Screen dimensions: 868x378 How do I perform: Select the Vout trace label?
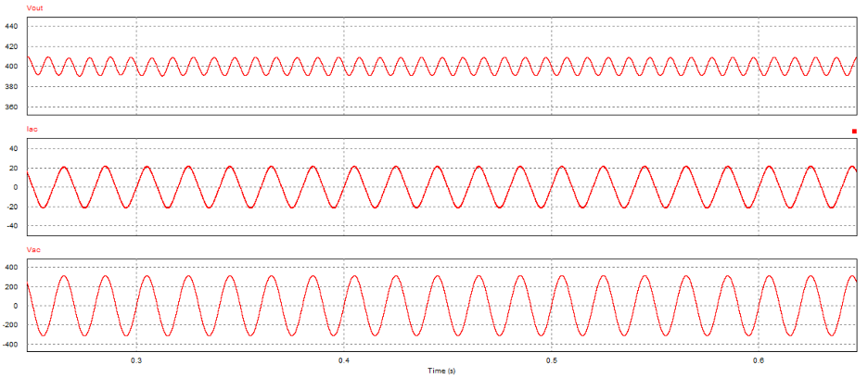pos(13,7)
